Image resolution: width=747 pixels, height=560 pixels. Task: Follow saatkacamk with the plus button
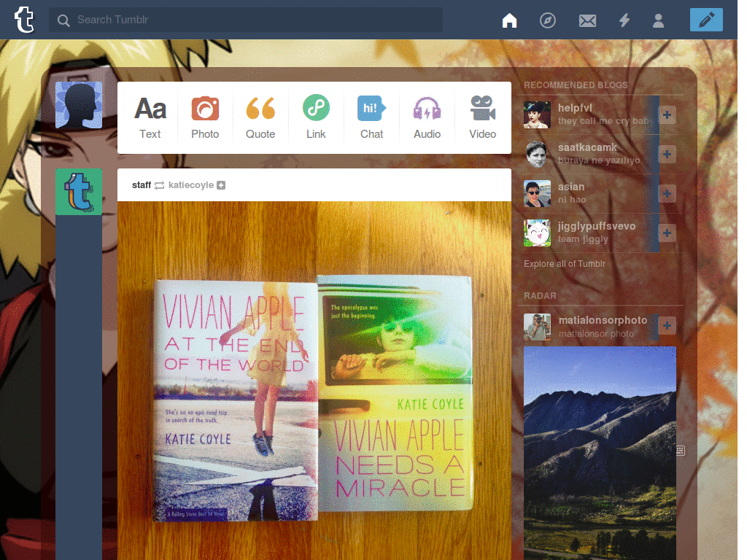(667, 155)
